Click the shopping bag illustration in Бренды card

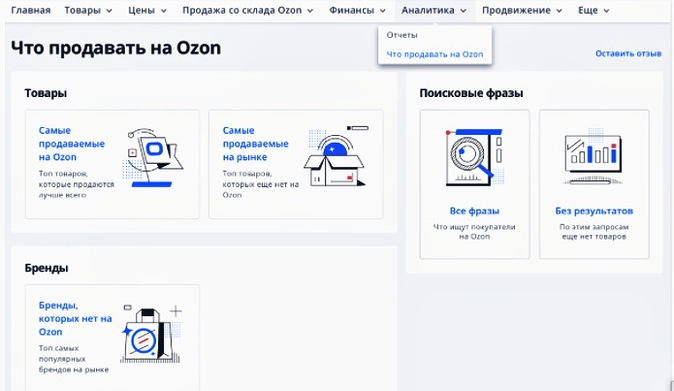pyautogui.click(x=151, y=334)
